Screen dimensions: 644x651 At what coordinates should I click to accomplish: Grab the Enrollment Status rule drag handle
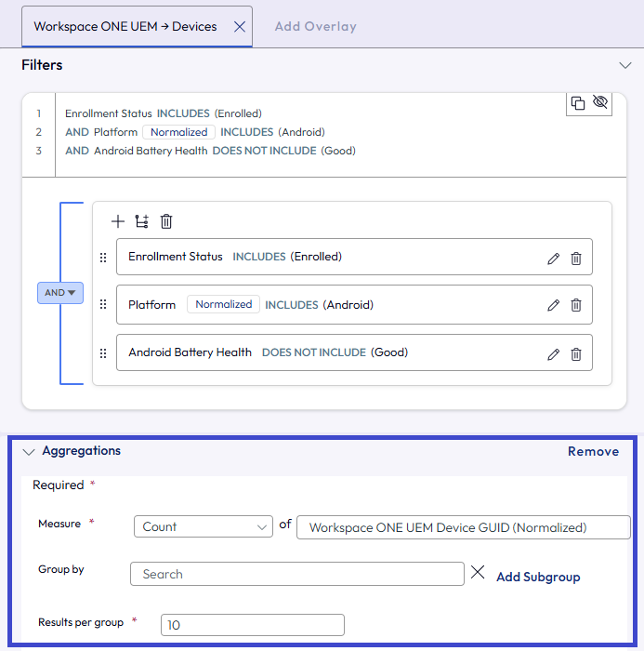pos(103,258)
